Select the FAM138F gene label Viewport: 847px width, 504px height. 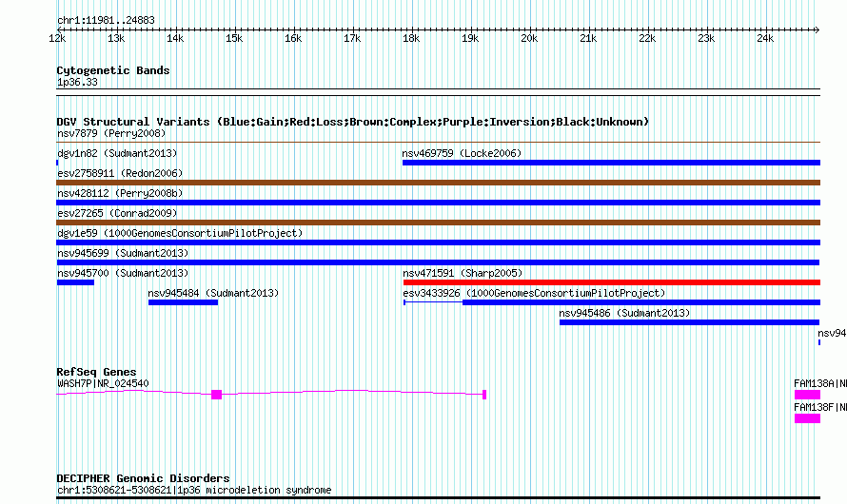820,407
